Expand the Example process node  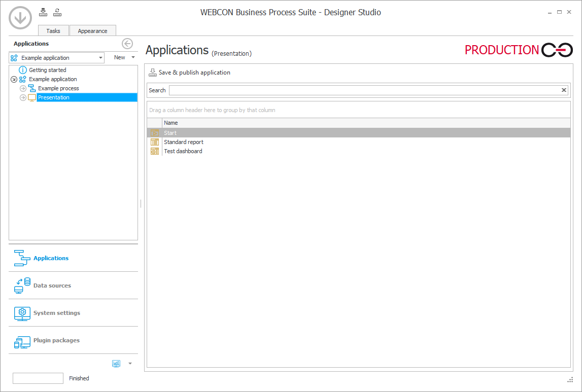click(x=23, y=88)
